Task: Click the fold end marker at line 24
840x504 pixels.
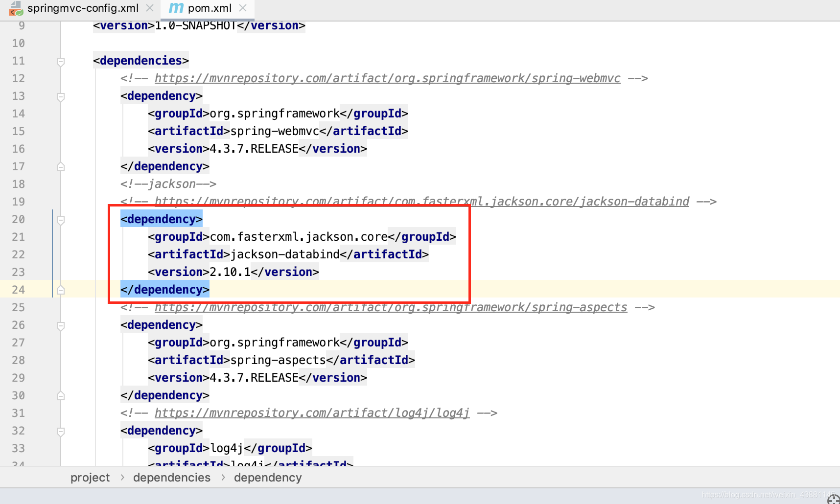Action: tap(61, 290)
